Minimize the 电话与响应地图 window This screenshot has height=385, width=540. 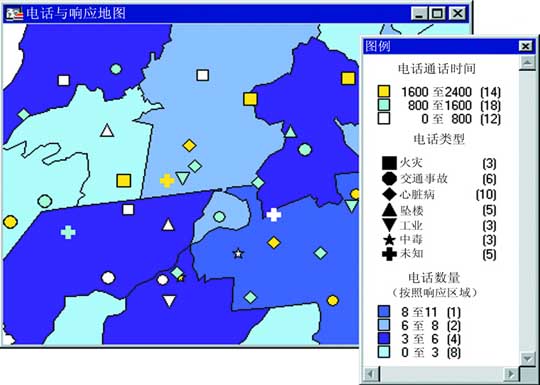[x=419, y=14]
